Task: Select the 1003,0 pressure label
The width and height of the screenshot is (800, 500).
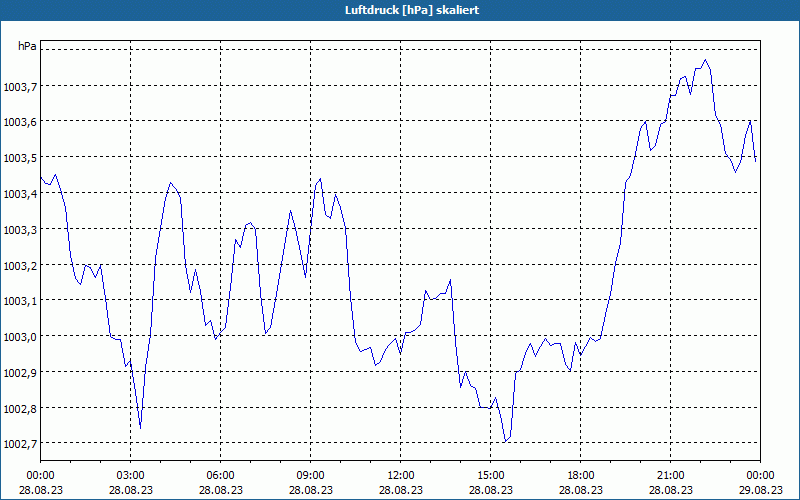Action: coord(20,337)
